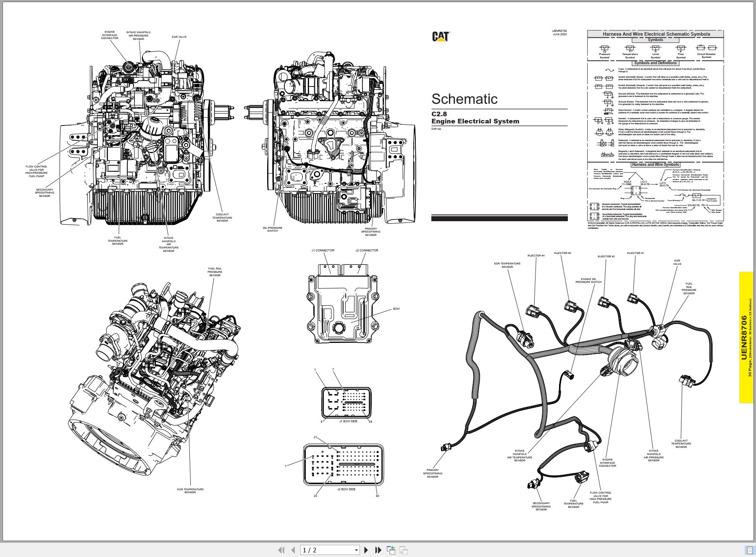Go to the previous page
The height and width of the screenshot is (557, 756).
293,550
